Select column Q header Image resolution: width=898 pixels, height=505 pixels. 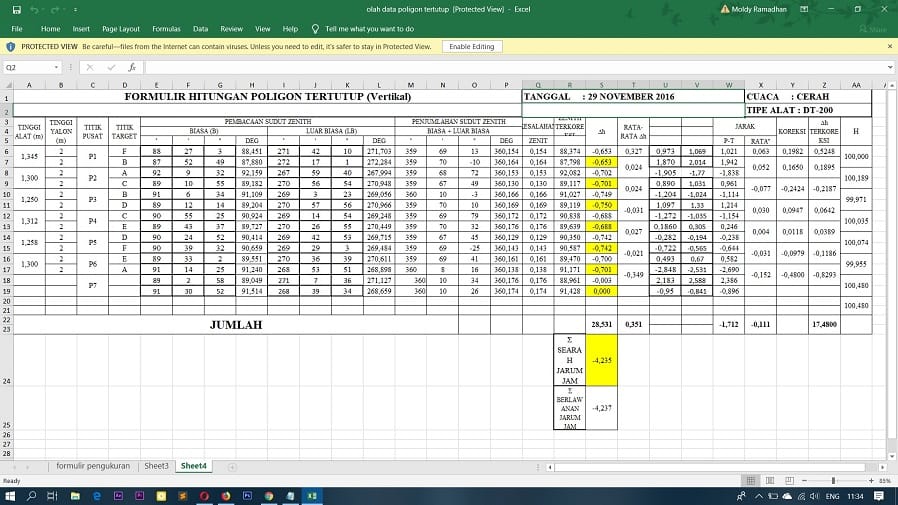tap(538, 85)
